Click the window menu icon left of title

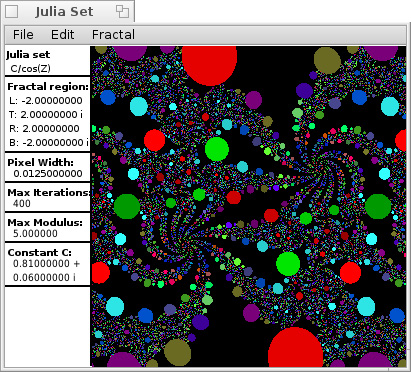[12, 12]
